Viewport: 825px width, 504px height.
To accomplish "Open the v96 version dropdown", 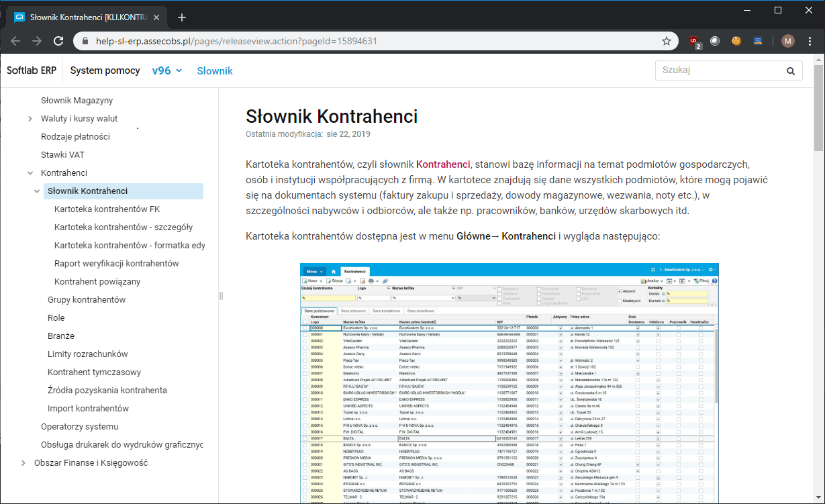I will (167, 70).
